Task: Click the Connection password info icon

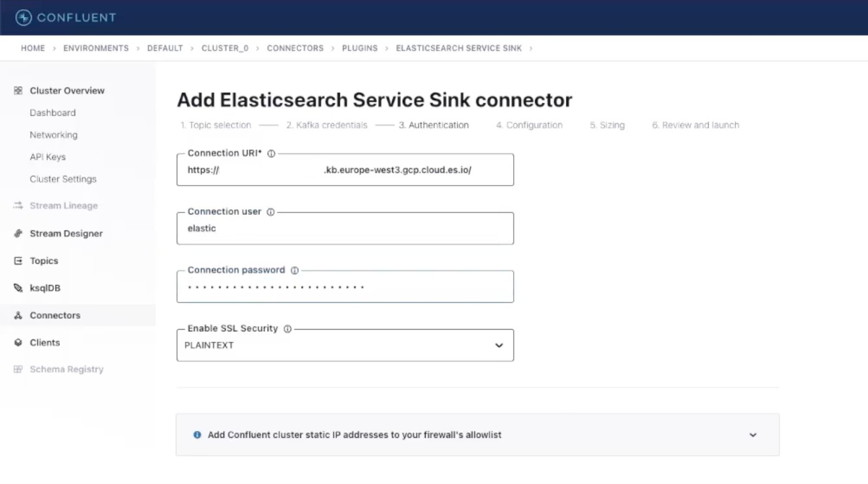Action: point(294,270)
